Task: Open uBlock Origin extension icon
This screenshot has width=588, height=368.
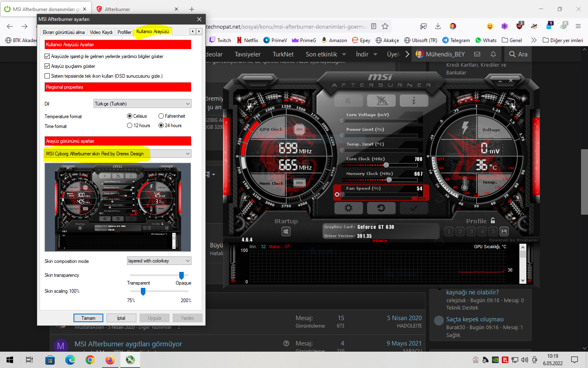Action: click(x=519, y=26)
